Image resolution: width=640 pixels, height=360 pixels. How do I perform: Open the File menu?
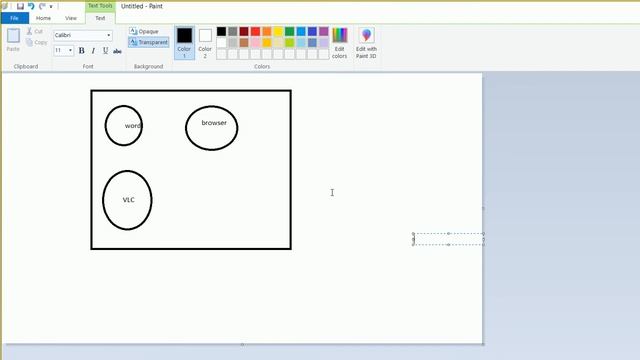(x=15, y=18)
